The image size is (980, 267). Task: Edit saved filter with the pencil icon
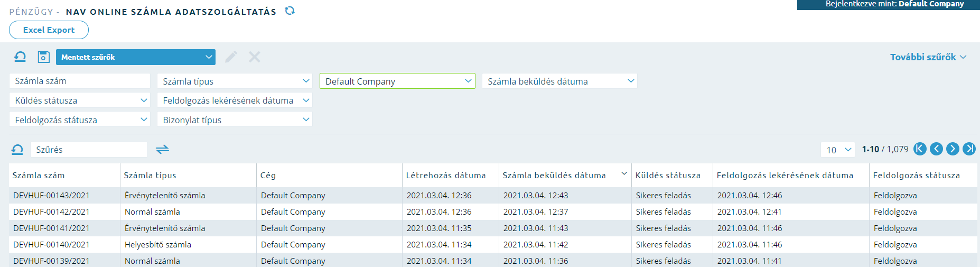coord(231,57)
